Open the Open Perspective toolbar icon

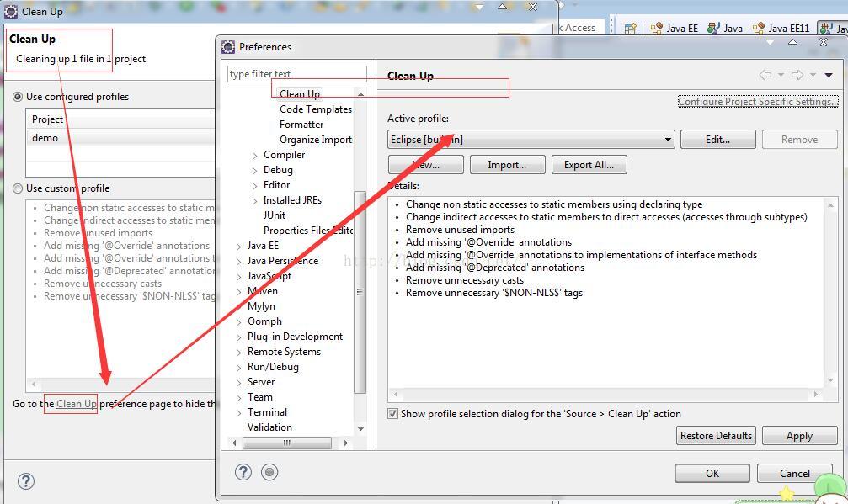pos(631,29)
